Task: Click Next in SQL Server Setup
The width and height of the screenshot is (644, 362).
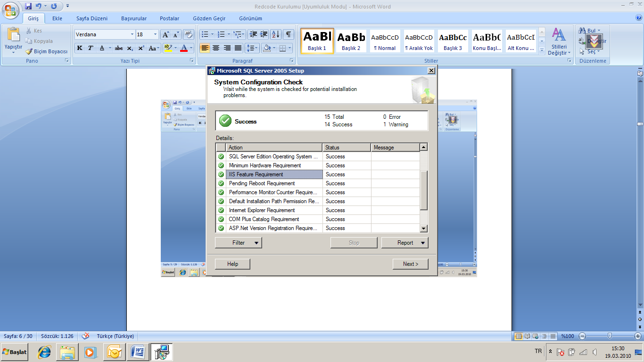Action: point(410,264)
